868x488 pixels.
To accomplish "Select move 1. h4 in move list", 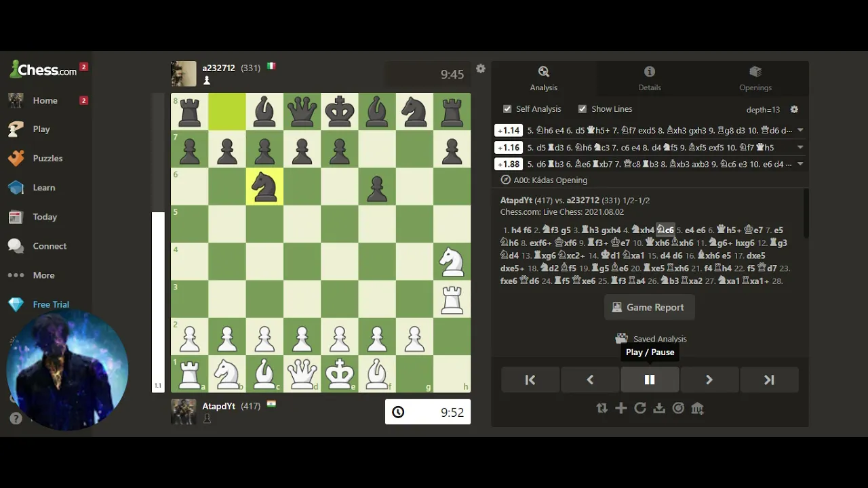I will click(517, 230).
